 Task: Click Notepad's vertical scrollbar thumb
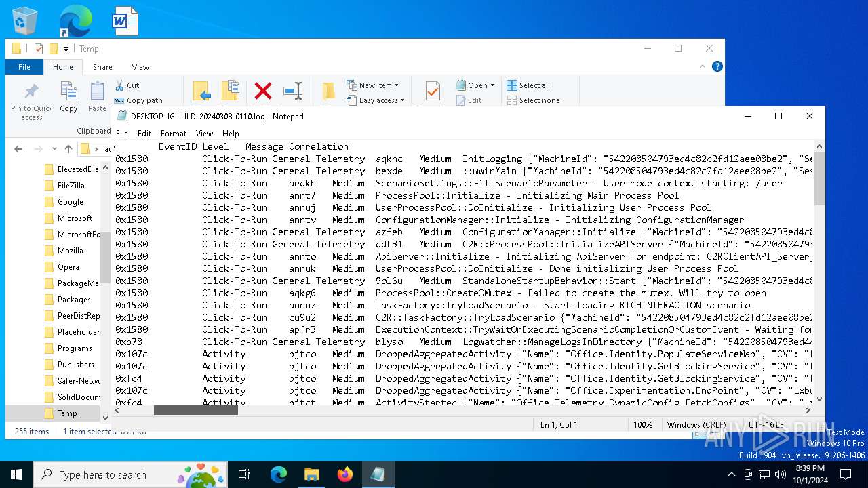[819, 179]
